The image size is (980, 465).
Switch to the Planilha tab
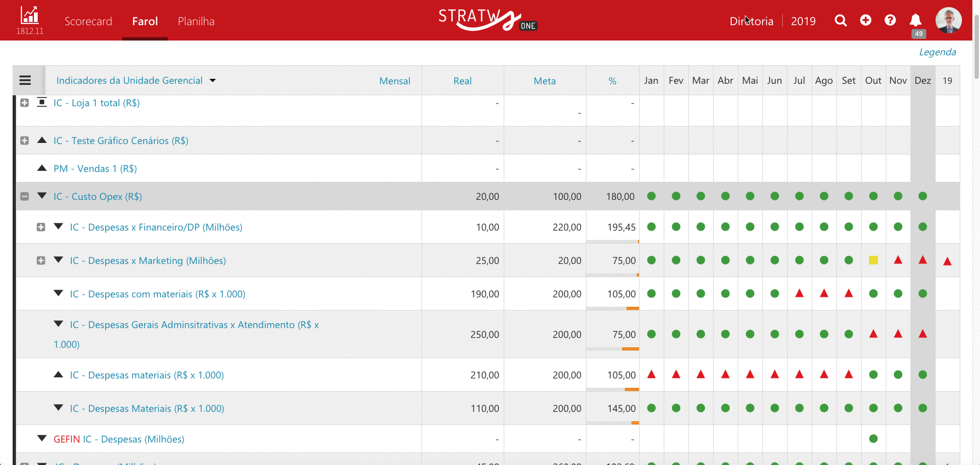click(x=196, y=21)
